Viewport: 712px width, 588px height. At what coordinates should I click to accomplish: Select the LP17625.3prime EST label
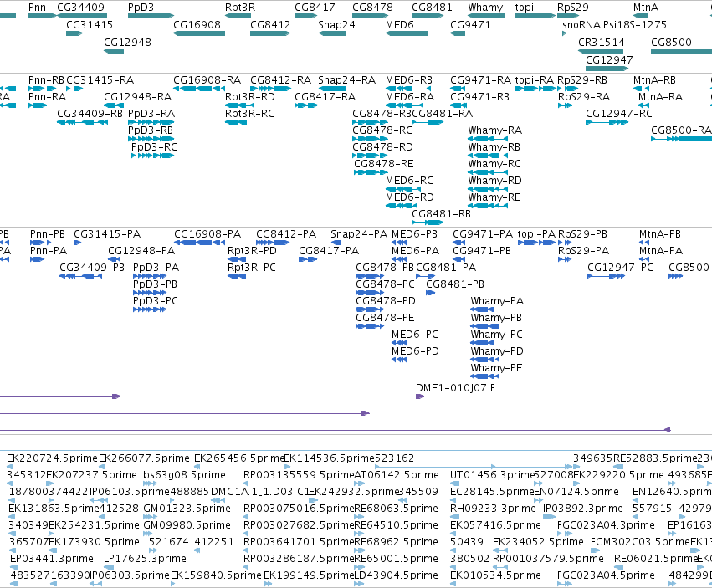pos(145,559)
